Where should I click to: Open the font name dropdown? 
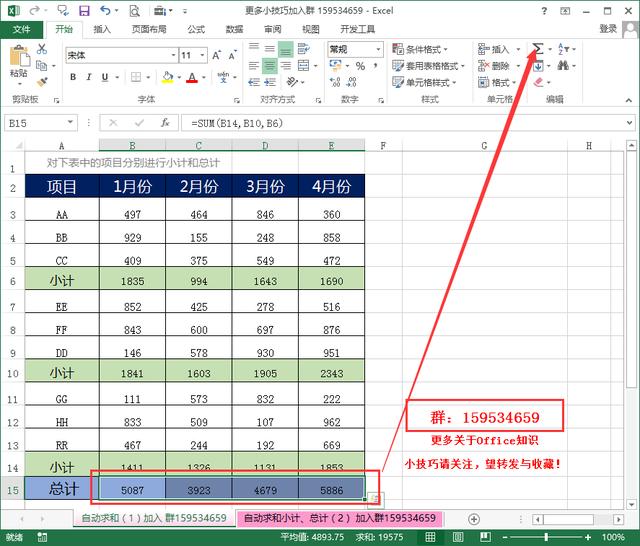pos(173,55)
